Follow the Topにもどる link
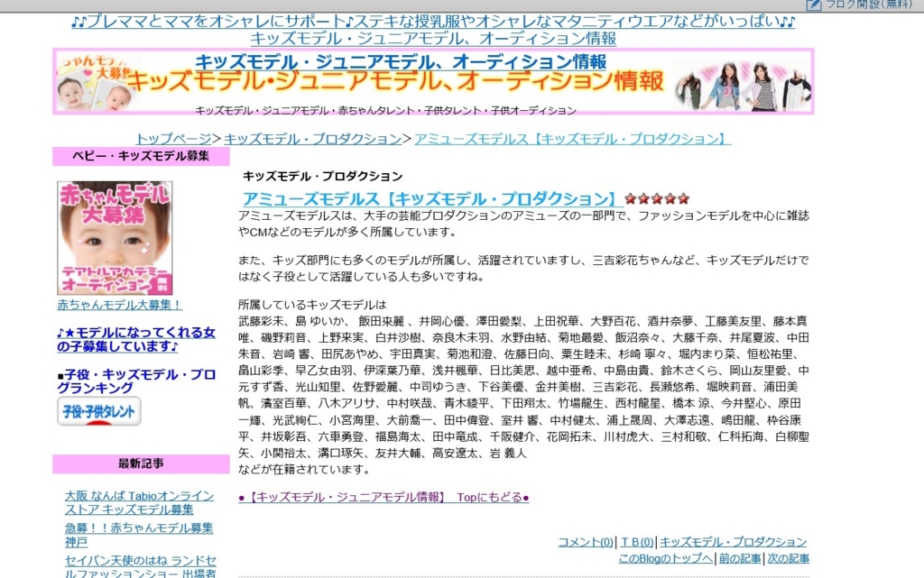 tap(383, 498)
